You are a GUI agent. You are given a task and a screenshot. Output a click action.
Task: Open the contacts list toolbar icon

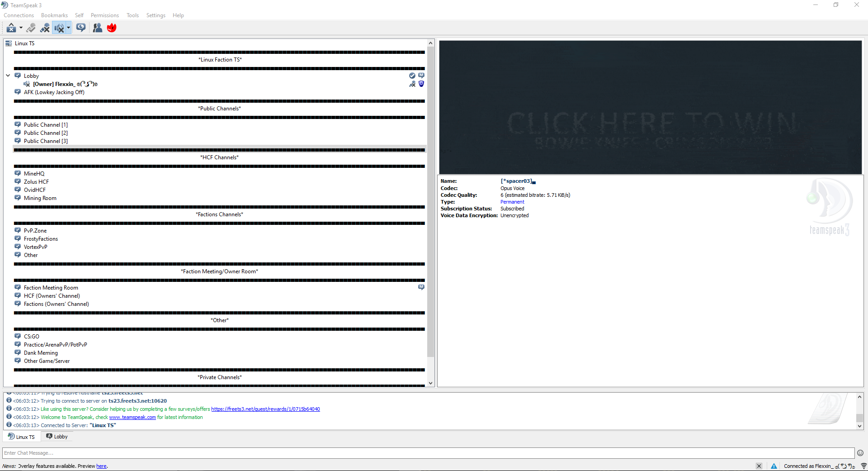point(97,28)
